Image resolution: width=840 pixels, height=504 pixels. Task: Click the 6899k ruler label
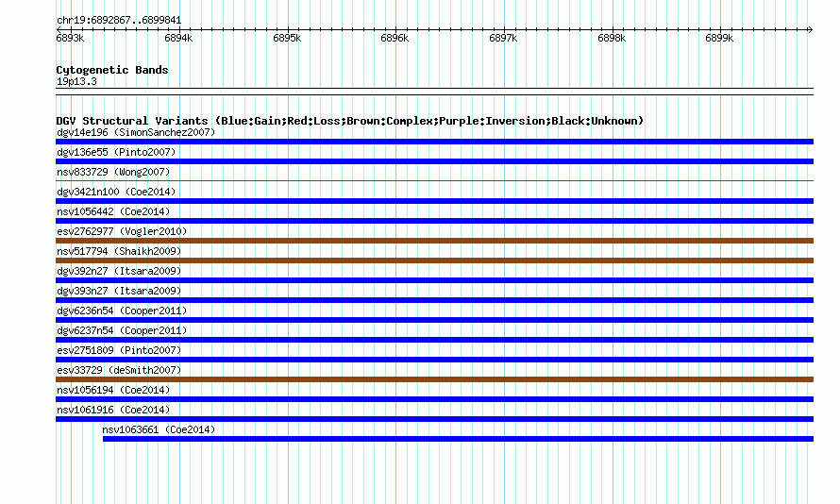[x=719, y=38]
